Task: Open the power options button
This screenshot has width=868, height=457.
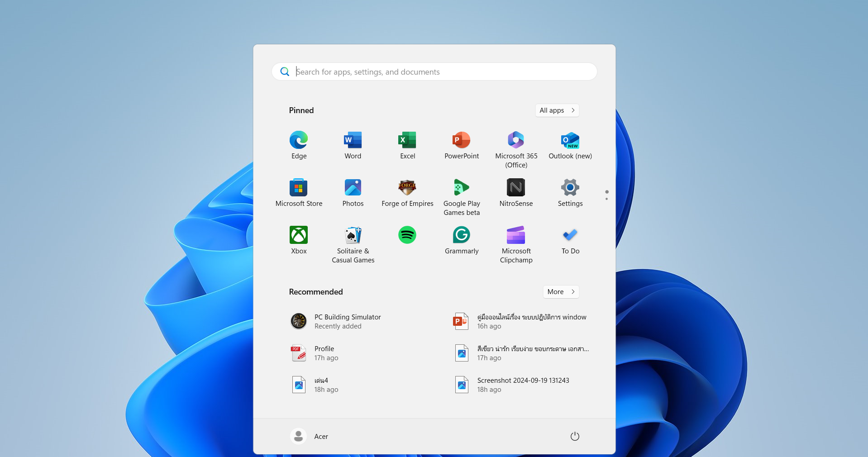Action: click(575, 436)
